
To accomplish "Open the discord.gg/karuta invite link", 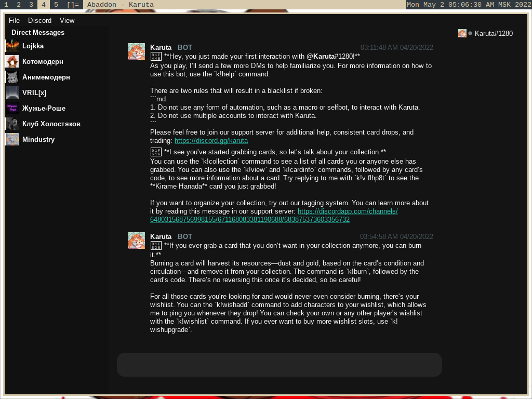I will pos(211,140).
